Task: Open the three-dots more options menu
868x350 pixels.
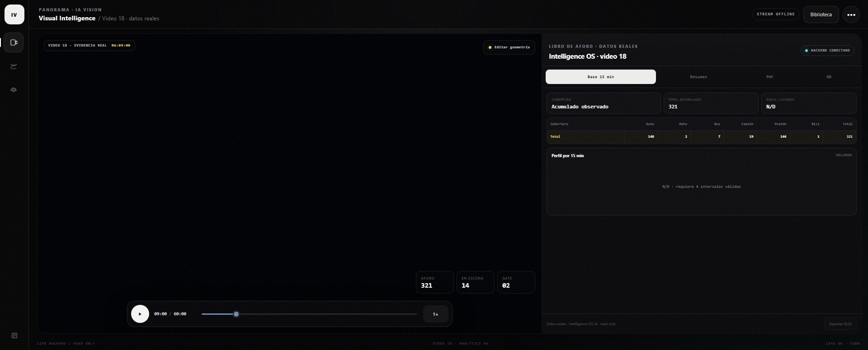Action: (851, 14)
